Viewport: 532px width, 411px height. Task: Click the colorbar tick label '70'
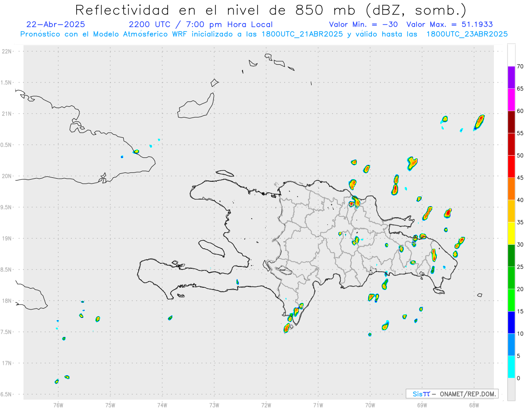point(520,67)
